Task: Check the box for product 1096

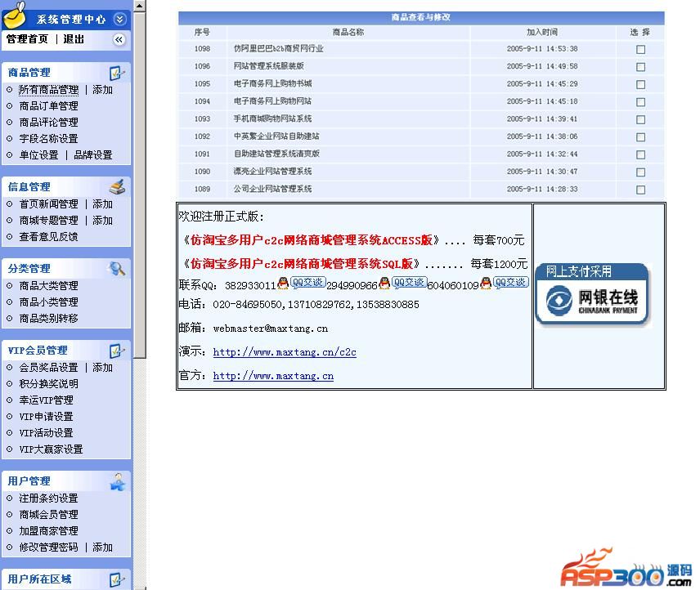Action: 640,67
